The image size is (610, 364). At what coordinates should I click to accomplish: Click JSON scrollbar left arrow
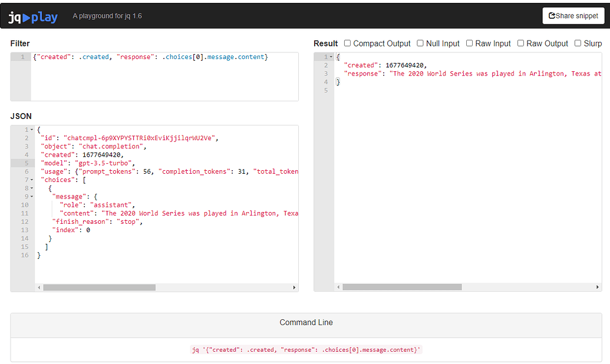(39, 287)
